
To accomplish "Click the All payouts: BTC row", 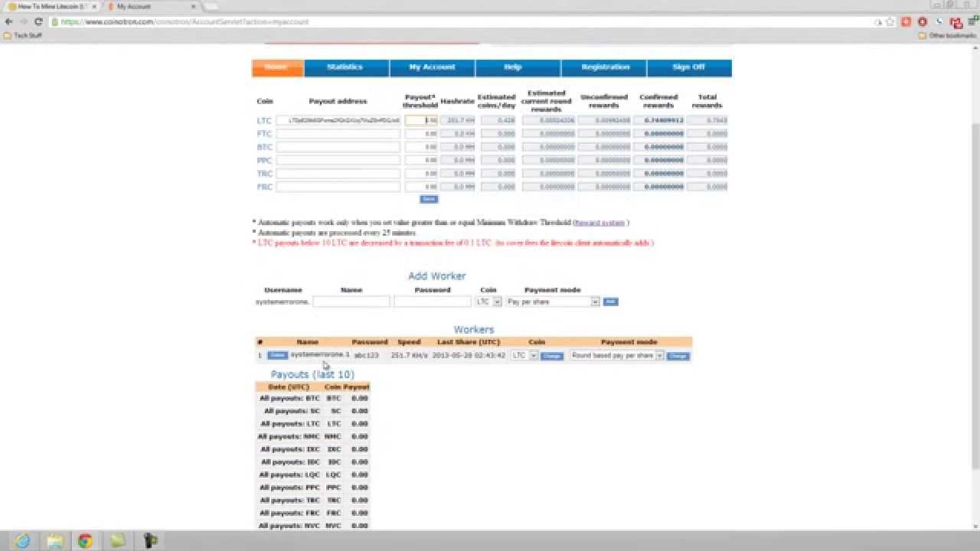I will (x=312, y=399).
